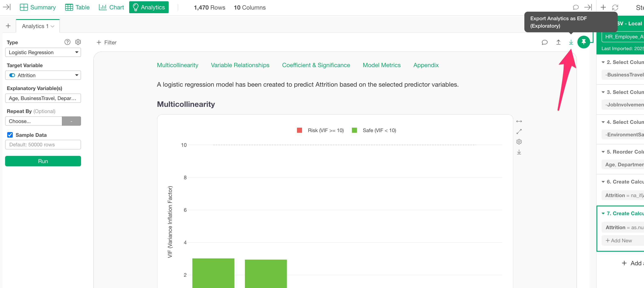Download the Multicollinearity chart
The height and width of the screenshot is (288, 644).
coord(519,152)
